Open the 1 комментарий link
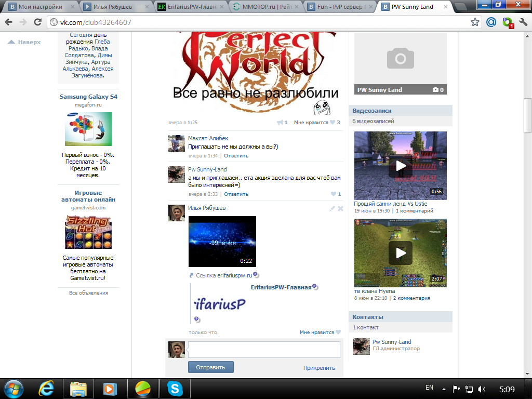Viewport: 532px width, 399px height. pos(415,211)
